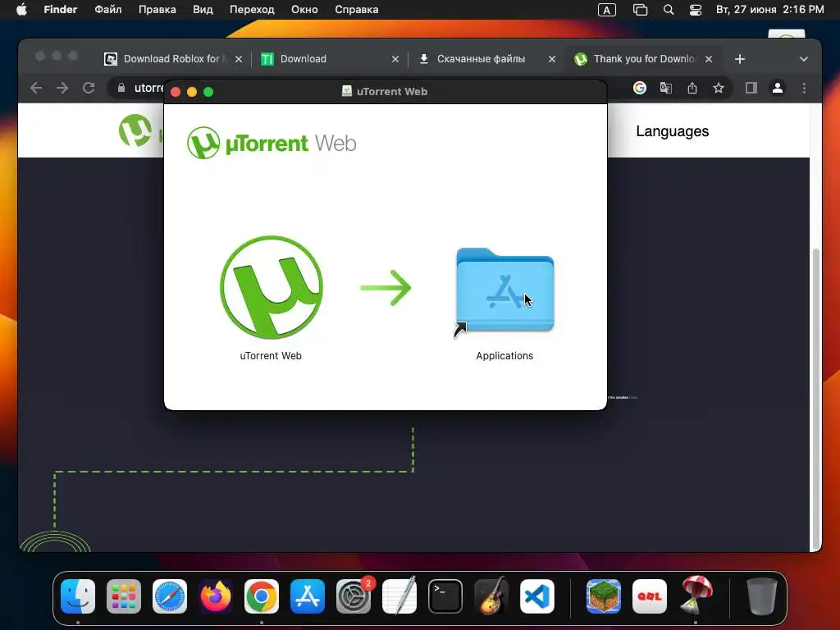Screen dimensions: 840x630
Task: Open Stage Manager menu bar icon
Action: pyautogui.click(x=640, y=10)
